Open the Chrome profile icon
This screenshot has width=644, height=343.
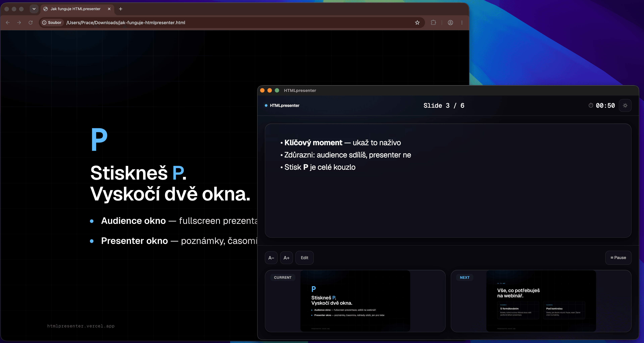click(x=450, y=22)
